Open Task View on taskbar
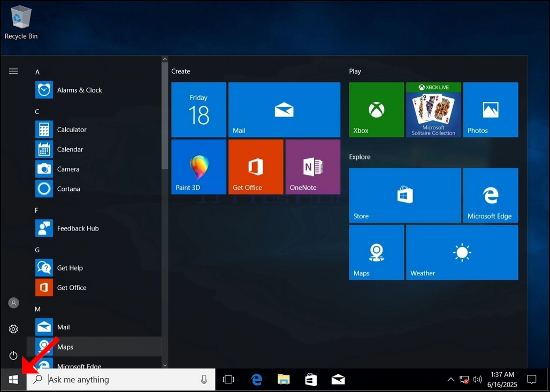The image size is (550, 392). 228,379
